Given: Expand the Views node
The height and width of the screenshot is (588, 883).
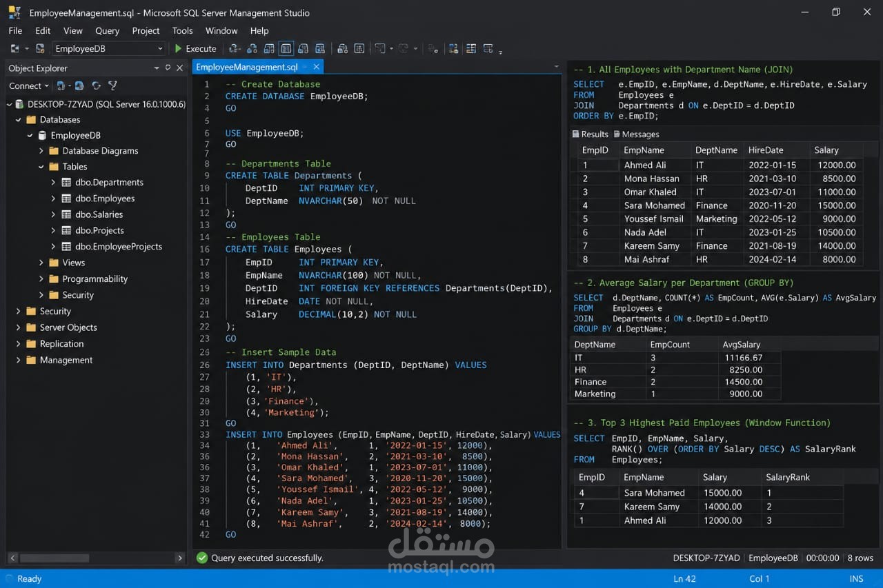Looking at the screenshot, I should 41,263.
